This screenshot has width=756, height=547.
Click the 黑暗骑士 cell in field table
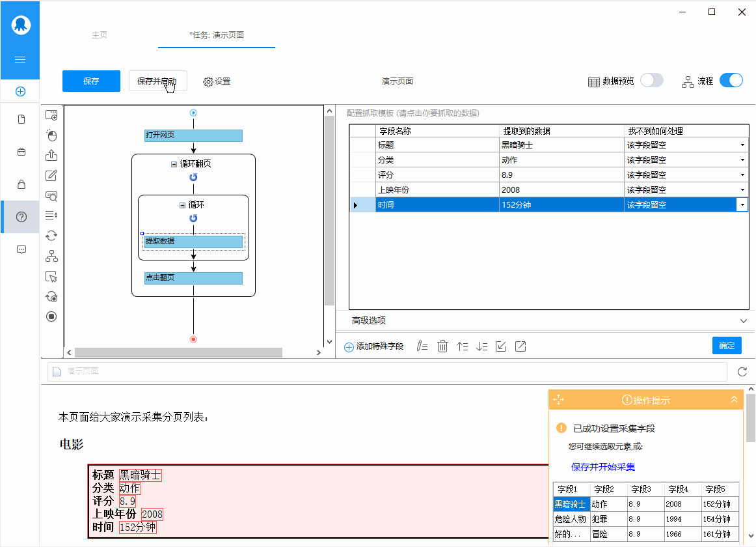(561, 145)
